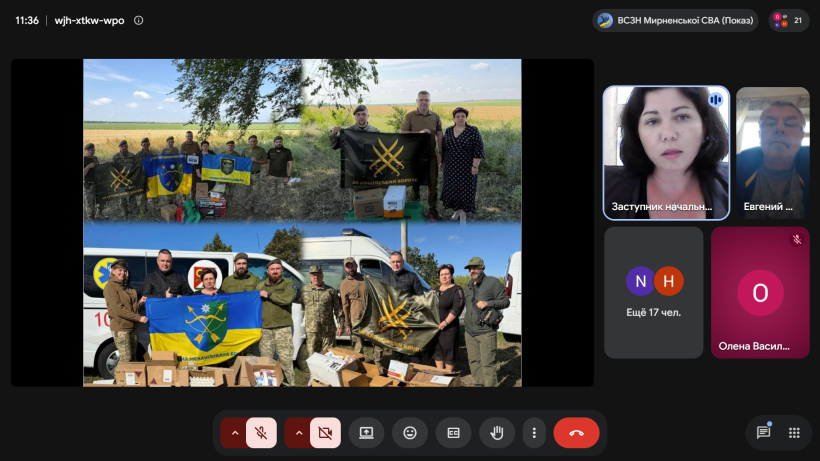Click the O avatar on Олена tile
Viewport: 820px width, 461px height.
tap(760, 293)
